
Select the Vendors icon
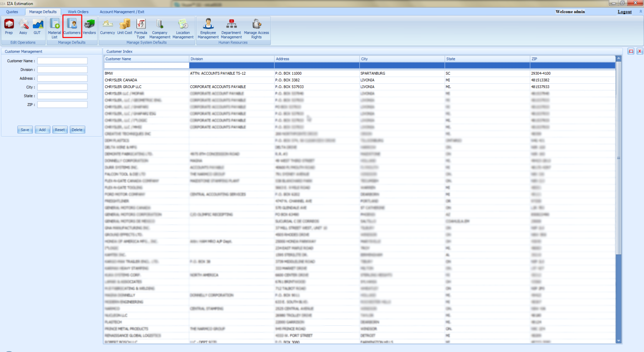89,27
